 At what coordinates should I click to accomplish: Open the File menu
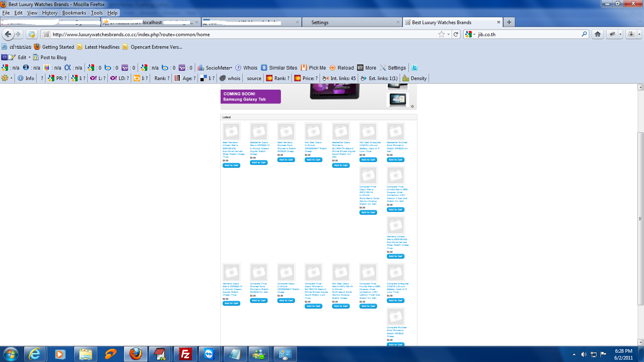[x=6, y=13]
